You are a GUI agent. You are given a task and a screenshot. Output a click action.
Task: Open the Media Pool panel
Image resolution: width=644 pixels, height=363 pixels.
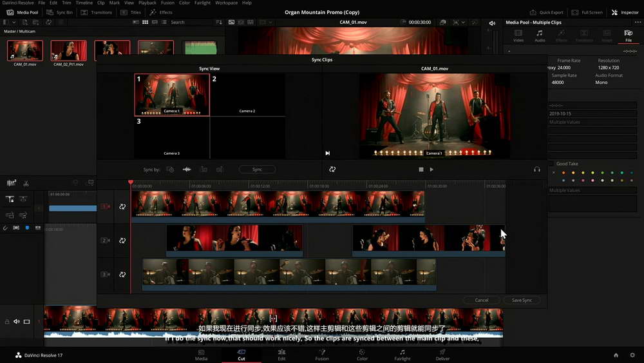pyautogui.click(x=22, y=12)
